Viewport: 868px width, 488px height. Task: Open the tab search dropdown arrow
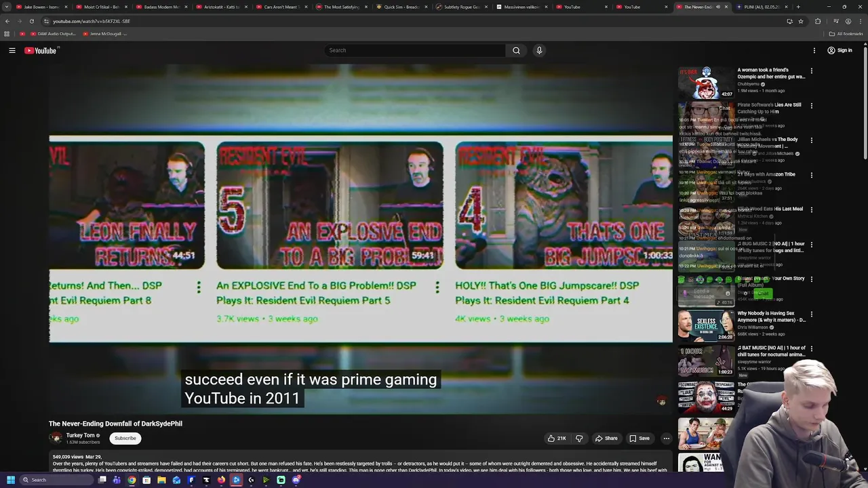coord(7,7)
